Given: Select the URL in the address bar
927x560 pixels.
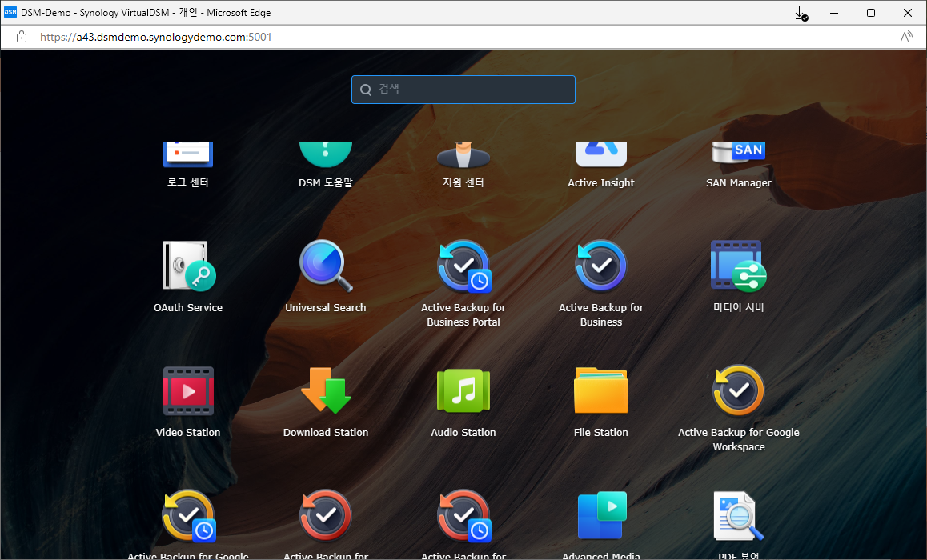Looking at the screenshot, I should (156, 37).
